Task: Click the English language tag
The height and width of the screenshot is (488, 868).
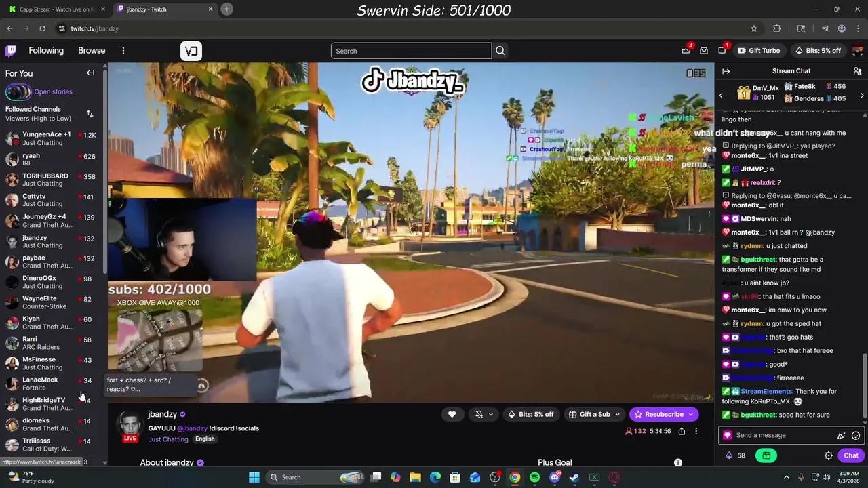Action: point(205,439)
